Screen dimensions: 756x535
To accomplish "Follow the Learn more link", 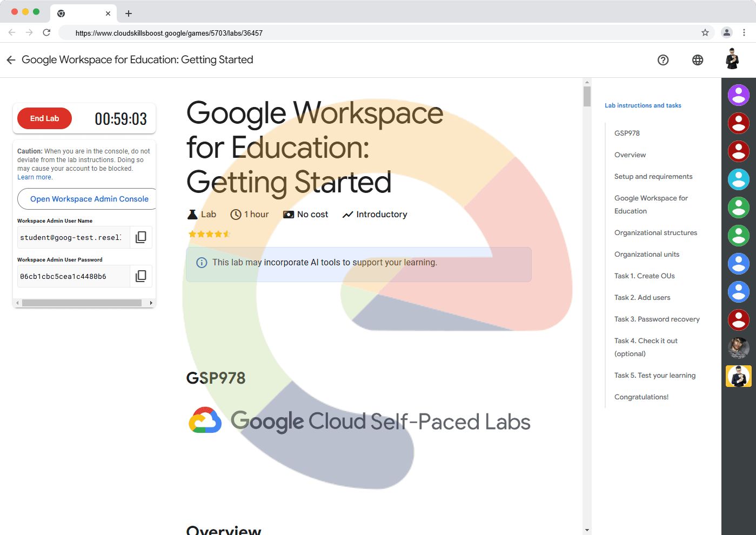I will point(35,177).
